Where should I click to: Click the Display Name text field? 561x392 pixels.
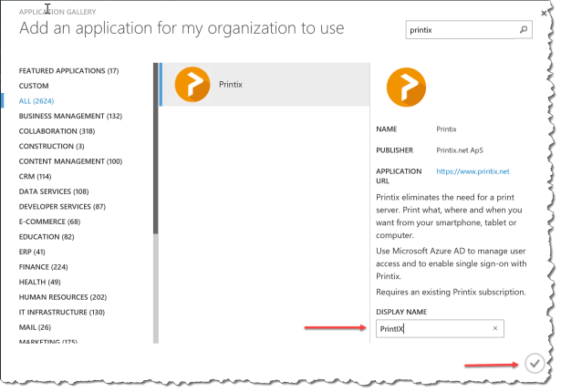coord(431,328)
